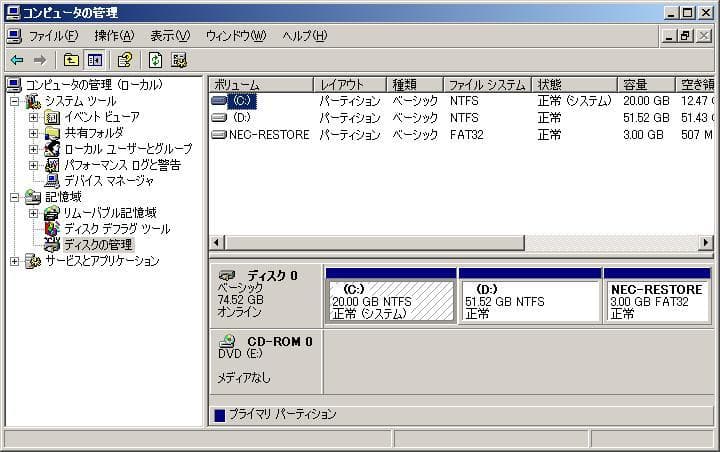Click the システム ツール icon
720x452 pixels.
(x=33, y=101)
